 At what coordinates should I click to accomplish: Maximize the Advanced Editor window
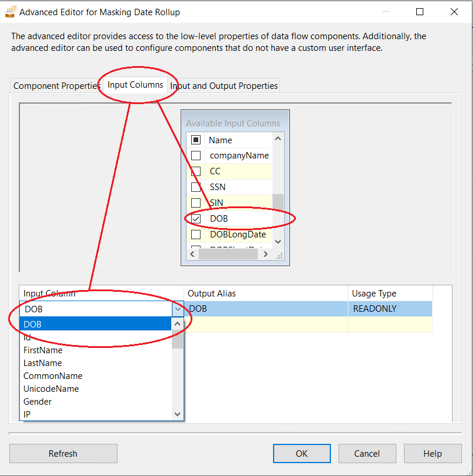(x=420, y=12)
